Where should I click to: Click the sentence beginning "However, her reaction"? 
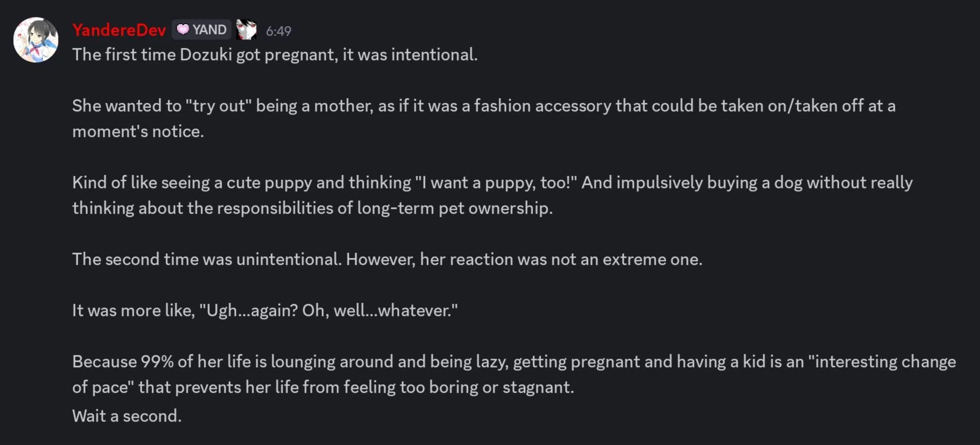tap(524, 260)
